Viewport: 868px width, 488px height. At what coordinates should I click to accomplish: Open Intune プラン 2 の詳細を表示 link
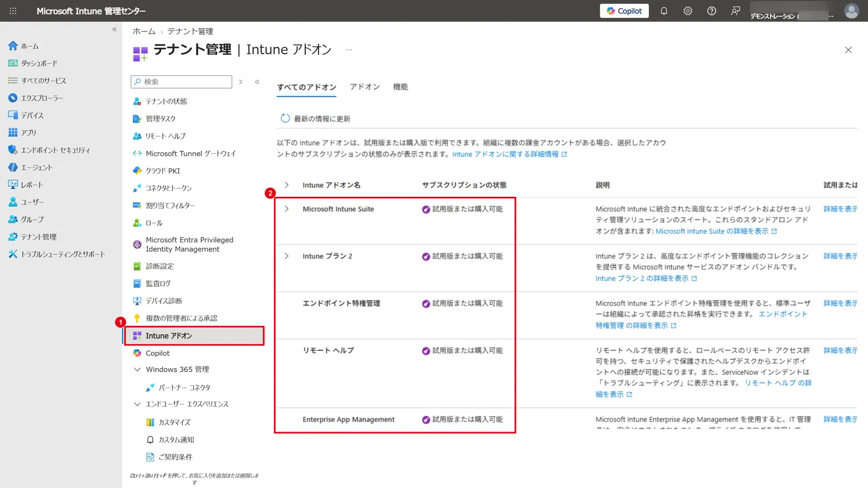click(646, 279)
